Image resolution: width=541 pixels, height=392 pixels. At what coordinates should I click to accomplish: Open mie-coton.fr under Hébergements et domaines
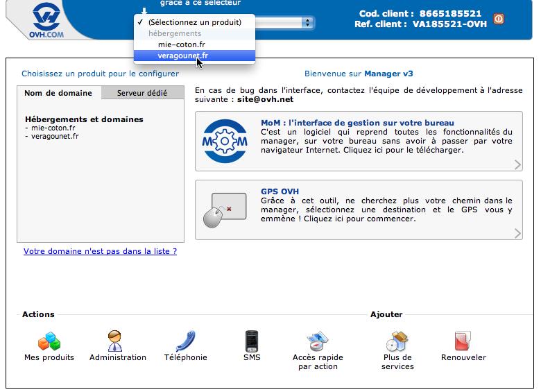pyautogui.click(x=53, y=128)
